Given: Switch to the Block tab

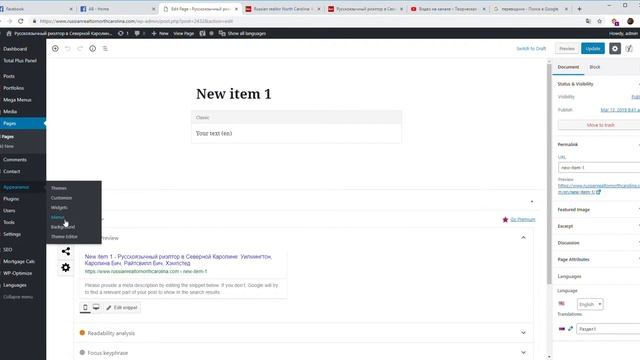Looking at the screenshot, I should point(595,67).
